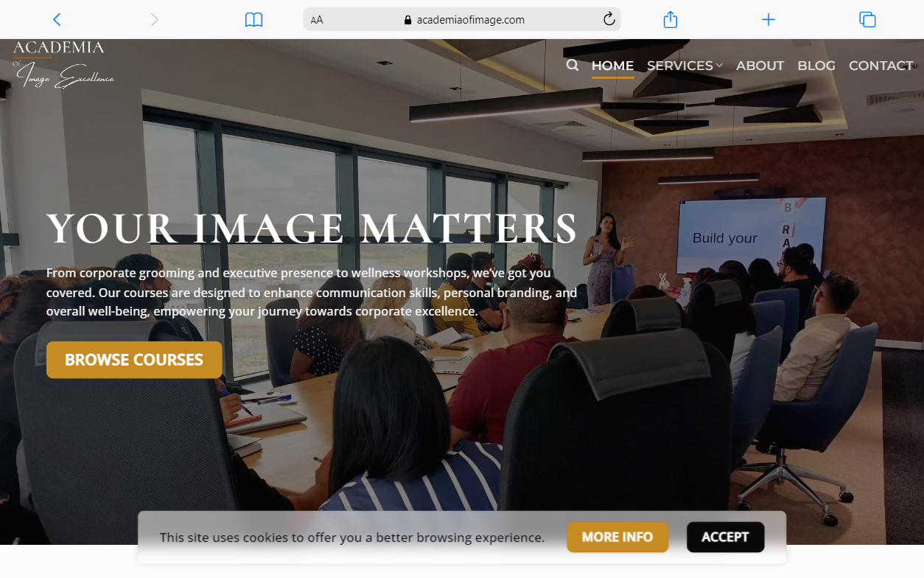Click MORE INFO about cookies
924x578 pixels.
tap(617, 537)
